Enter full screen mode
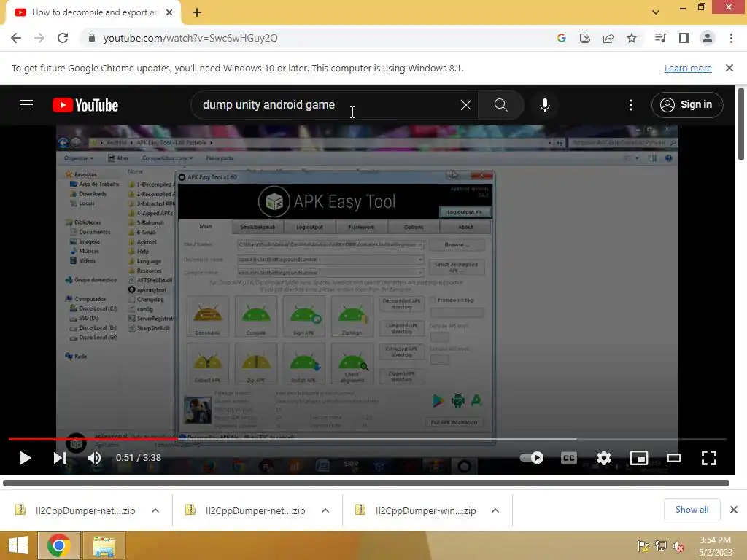 click(x=709, y=458)
